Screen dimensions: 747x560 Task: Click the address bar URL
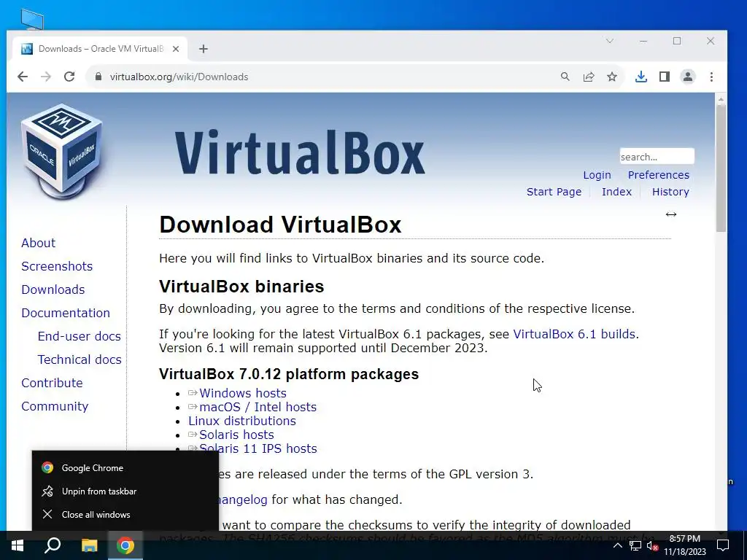pos(179,77)
